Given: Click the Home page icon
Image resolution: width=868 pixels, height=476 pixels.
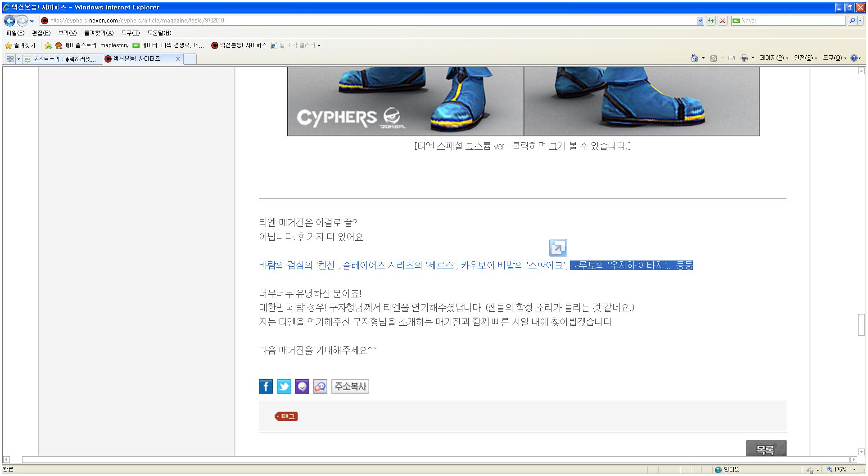Looking at the screenshot, I should pyautogui.click(x=694, y=58).
